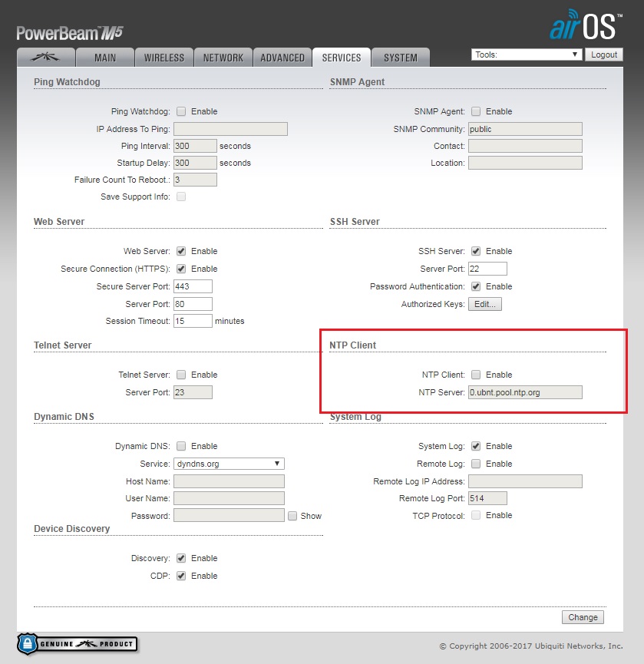Toggle the Device Discovery checkbox
Image resolution: width=644 pixels, height=664 pixels.
181,558
